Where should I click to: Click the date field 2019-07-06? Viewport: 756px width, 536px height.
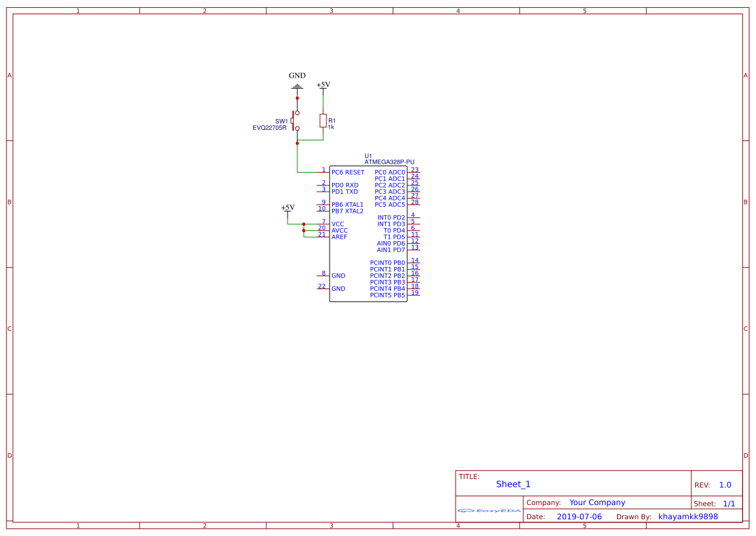pos(578,516)
